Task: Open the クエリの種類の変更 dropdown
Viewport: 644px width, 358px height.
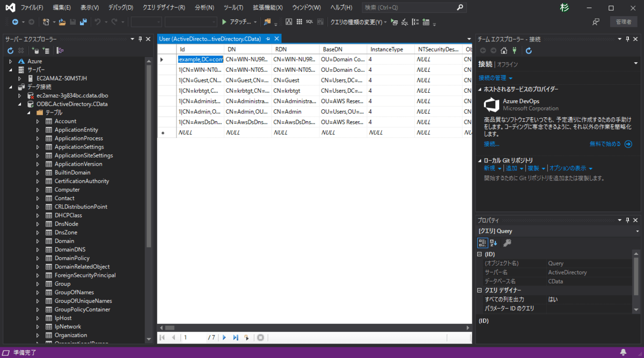Action: (x=357, y=22)
